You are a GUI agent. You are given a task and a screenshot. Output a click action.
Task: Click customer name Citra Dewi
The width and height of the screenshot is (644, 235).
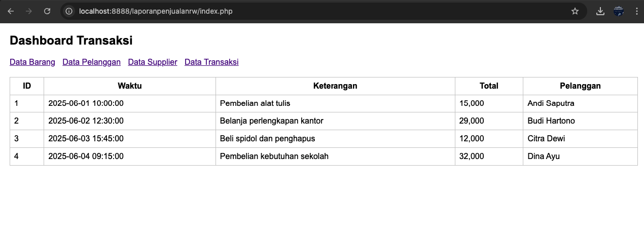[x=546, y=139]
